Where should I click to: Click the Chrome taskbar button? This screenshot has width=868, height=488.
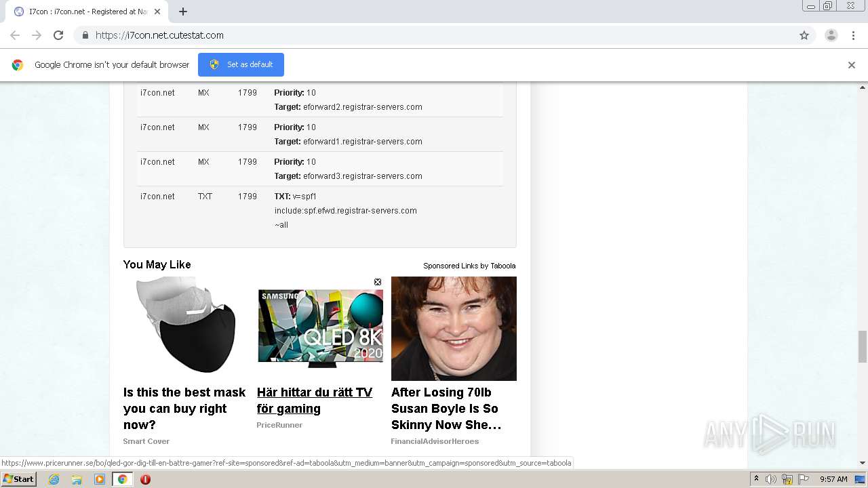click(122, 479)
